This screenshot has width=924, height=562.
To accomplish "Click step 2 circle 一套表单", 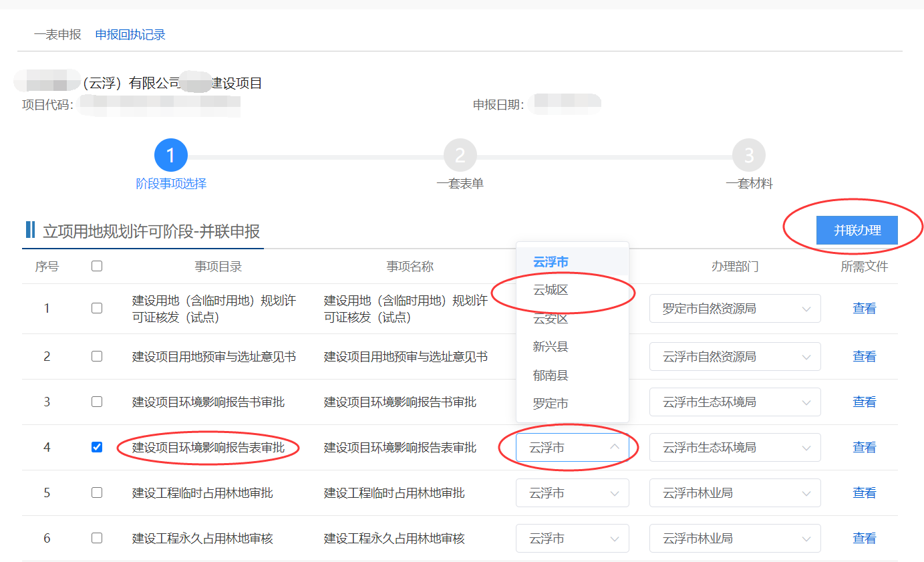I will [460, 156].
